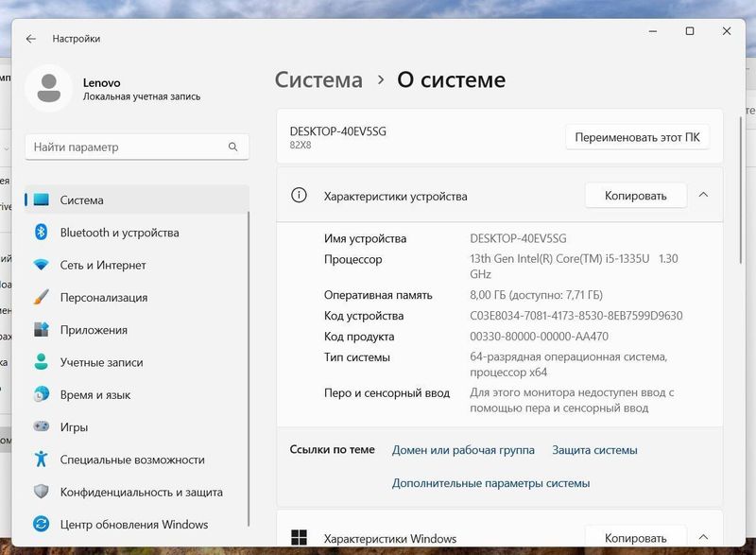Screen dimensions: 756x555
Task: Minimize the Настройки window
Action: pos(653,31)
